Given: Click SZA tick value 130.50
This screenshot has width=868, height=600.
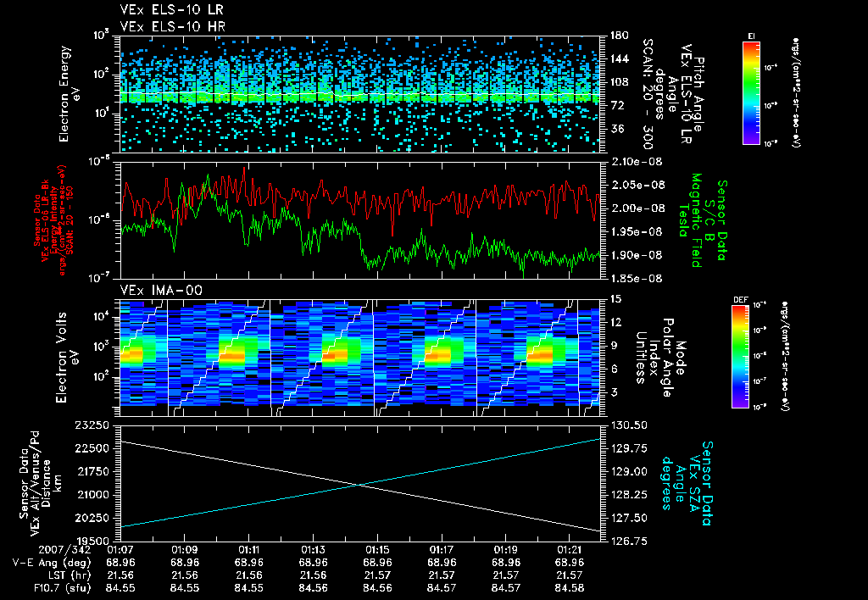Looking at the screenshot, I should pos(629,425).
